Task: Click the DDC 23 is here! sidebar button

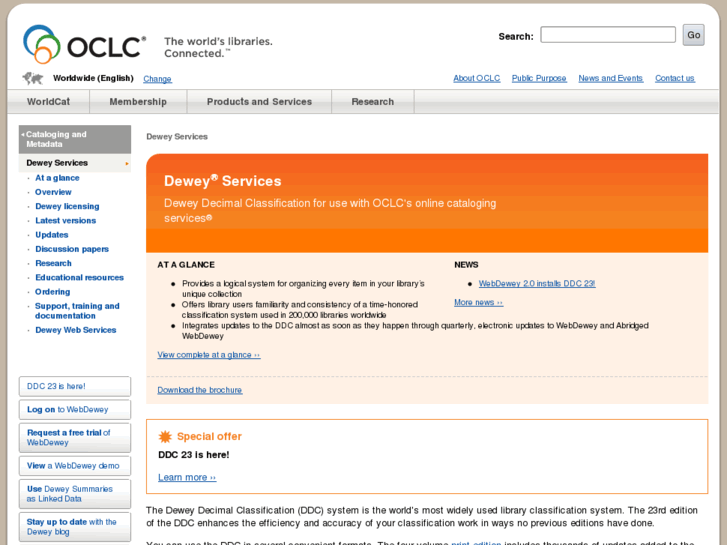Action: pos(75,386)
